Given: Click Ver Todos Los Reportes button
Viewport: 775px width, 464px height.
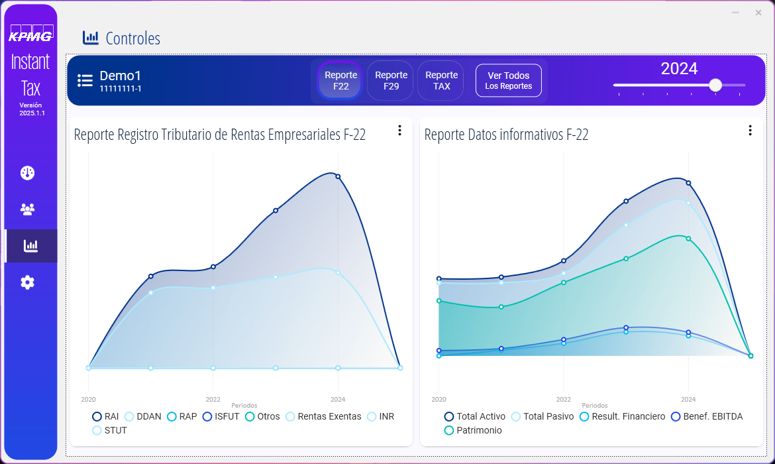Looking at the screenshot, I should pyautogui.click(x=508, y=81).
